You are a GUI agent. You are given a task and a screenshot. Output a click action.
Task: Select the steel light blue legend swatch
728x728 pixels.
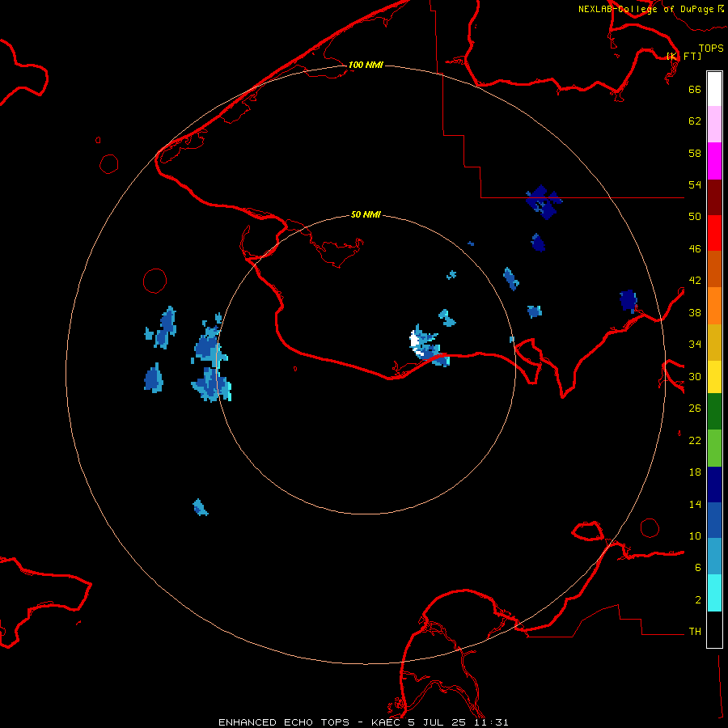[714, 557]
